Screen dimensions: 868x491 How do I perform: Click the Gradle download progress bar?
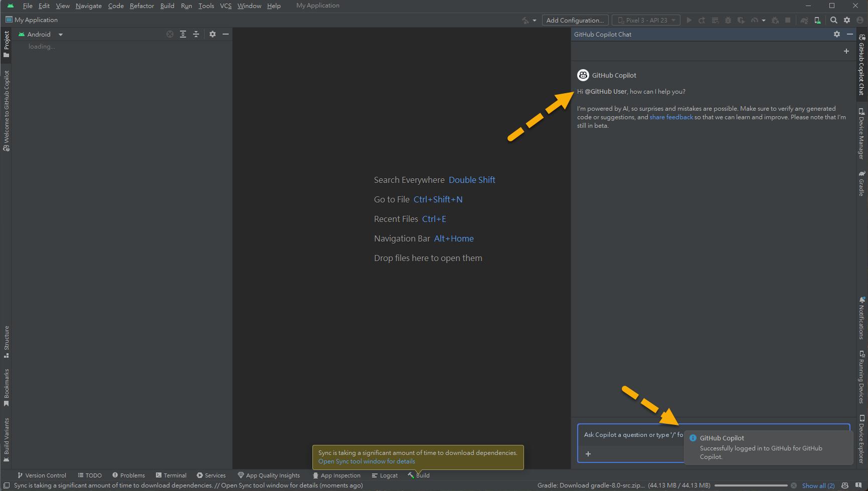(x=751, y=485)
